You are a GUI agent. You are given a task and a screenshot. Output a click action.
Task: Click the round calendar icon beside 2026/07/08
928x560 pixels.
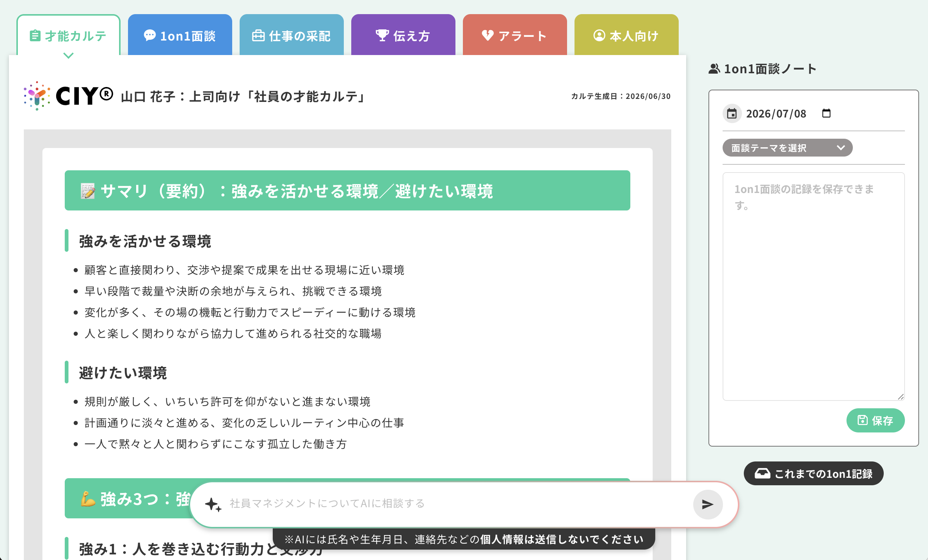[x=732, y=114]
